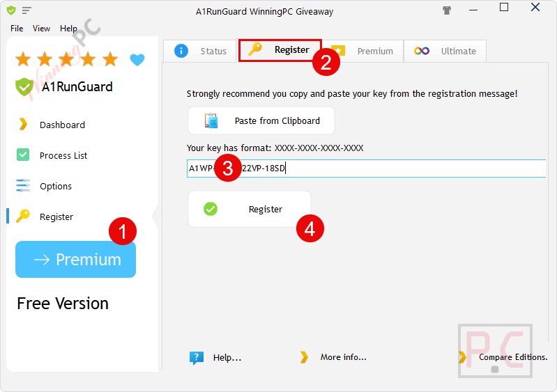The image size is (557, 392).
Task: Click the Dashboard chevron icon
Action: point(23,124)
